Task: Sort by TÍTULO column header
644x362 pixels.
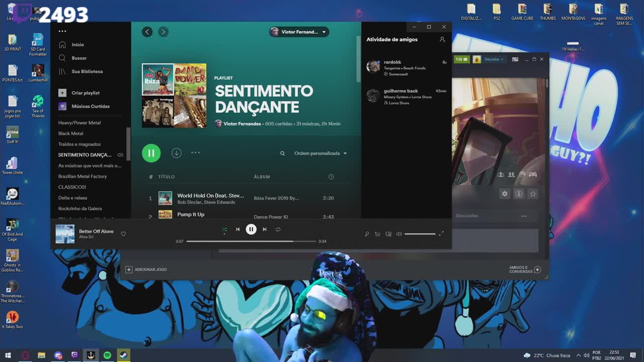Action: click(x=167, y=177)
